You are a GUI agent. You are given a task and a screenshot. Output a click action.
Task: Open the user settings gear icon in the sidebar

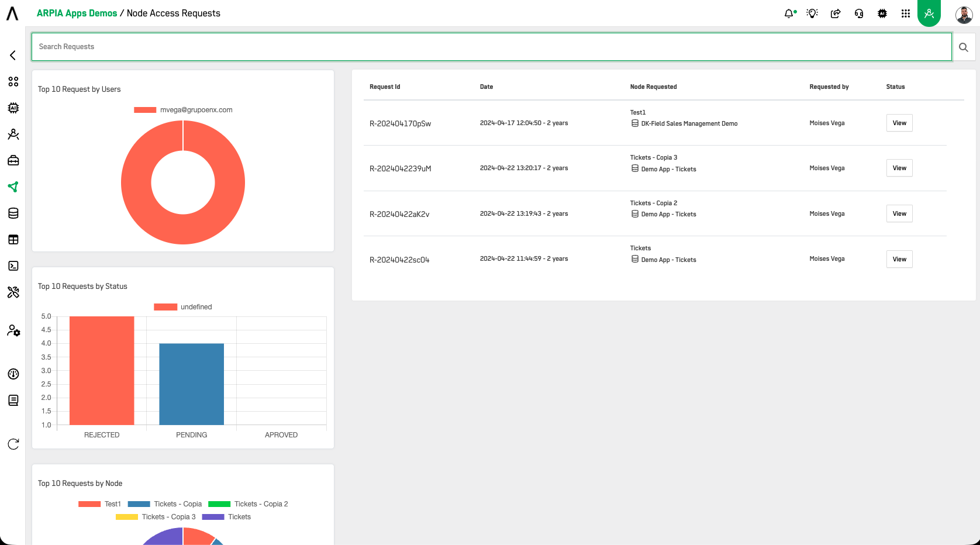(x=13, y=330)
